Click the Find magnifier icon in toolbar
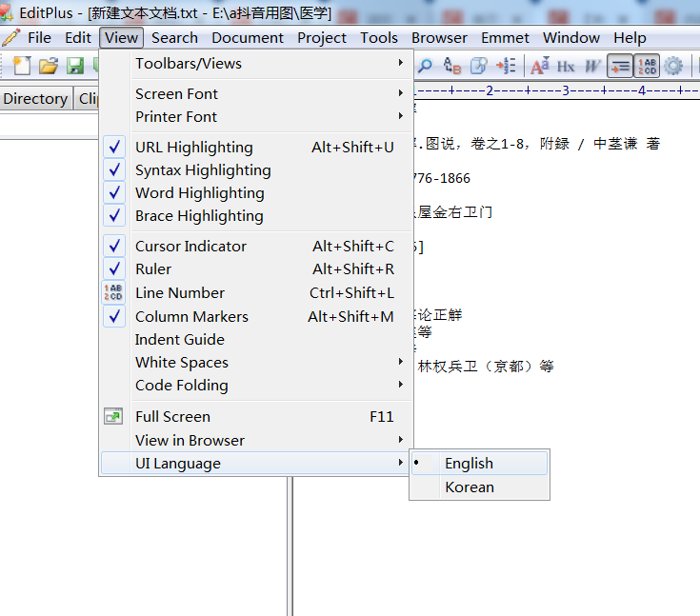The width and height of the screenshot is (700, 616). 425,66
